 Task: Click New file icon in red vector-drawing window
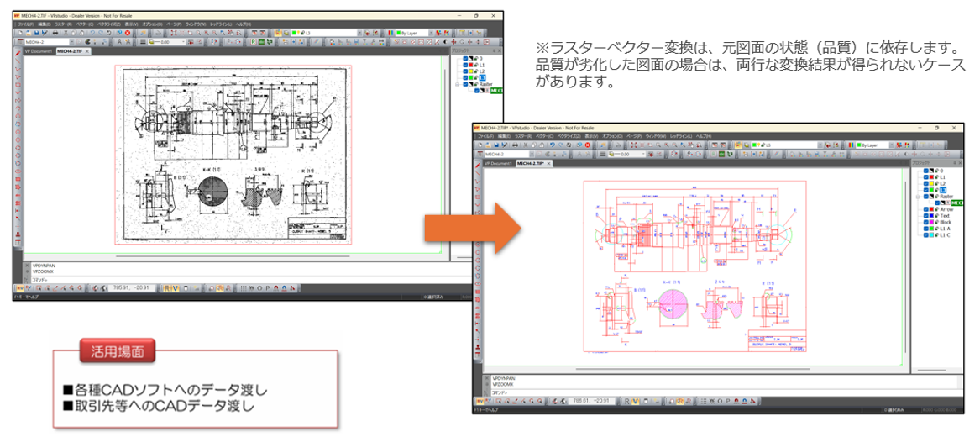[480, 145]
